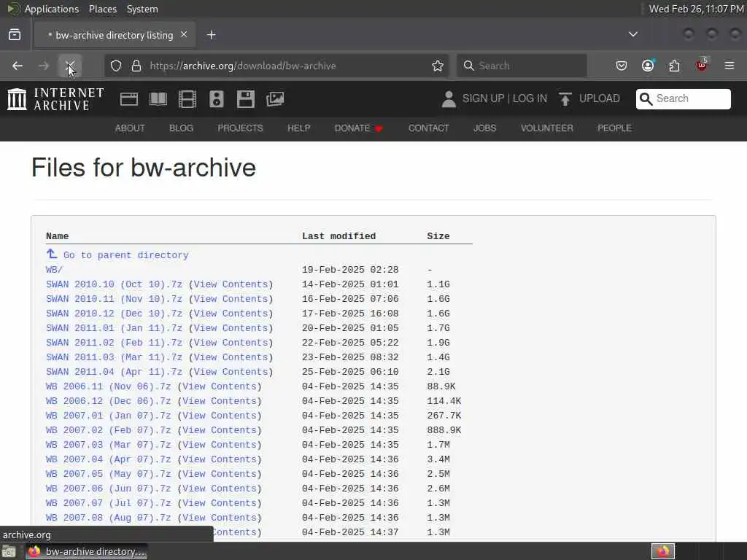
Task: Click the LOG IN link
Action: click(530, 98)
